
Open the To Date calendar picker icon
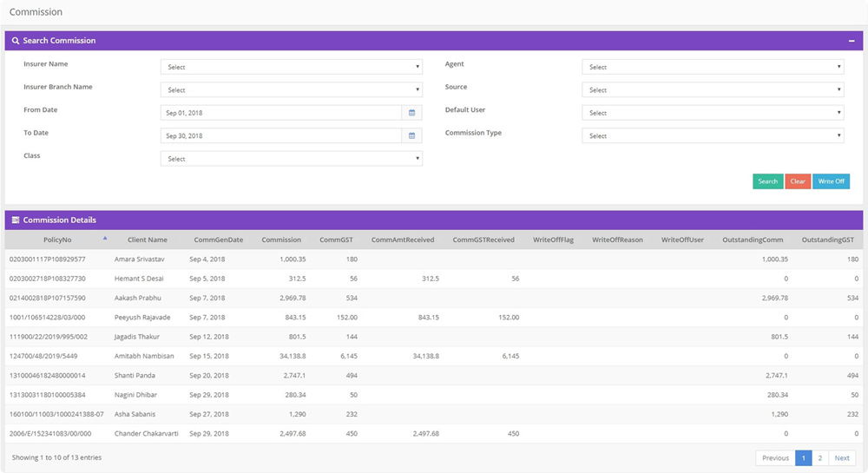pos(412,136)
